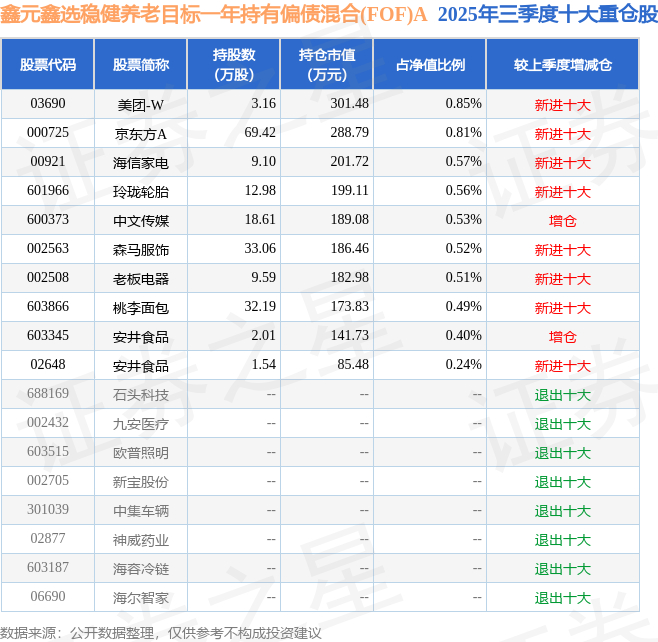Click the holding shares value 33.06
This screenshot has height=642, width=658.
260,248
